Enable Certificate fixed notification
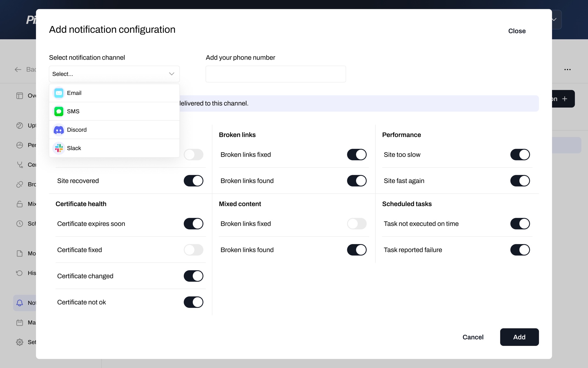The image size is (588, 368). [x=193, y=250]
